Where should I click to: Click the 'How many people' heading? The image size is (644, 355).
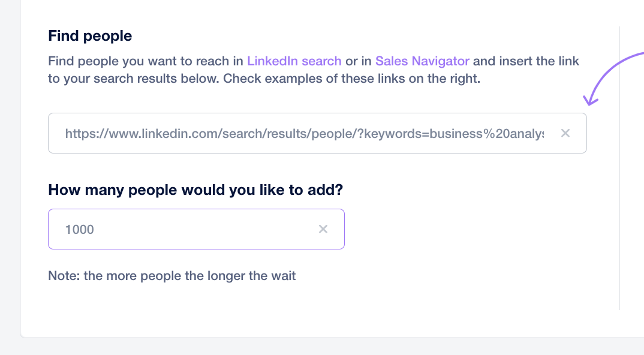pyautogui.click(x=195, y=190)
